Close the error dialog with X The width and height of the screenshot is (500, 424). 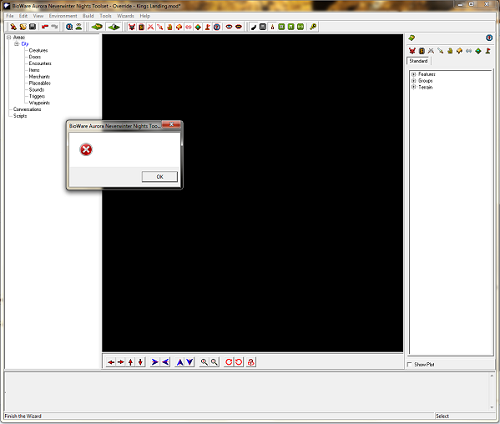(x=171, y=125)
